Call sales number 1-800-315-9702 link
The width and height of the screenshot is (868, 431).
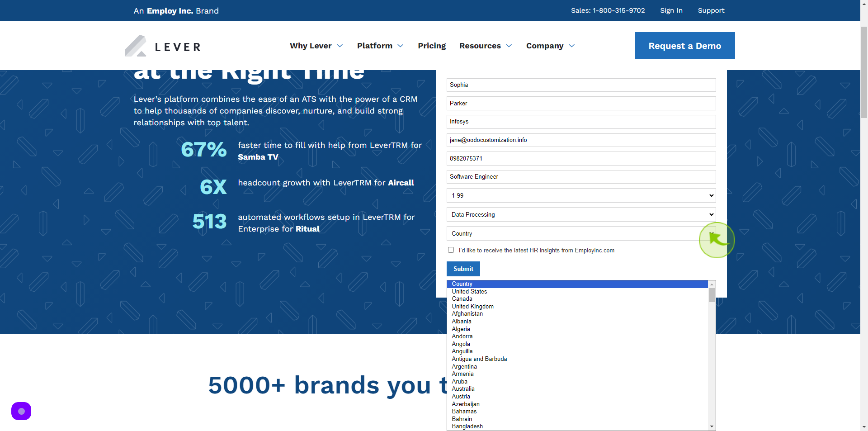coord(608,10)
